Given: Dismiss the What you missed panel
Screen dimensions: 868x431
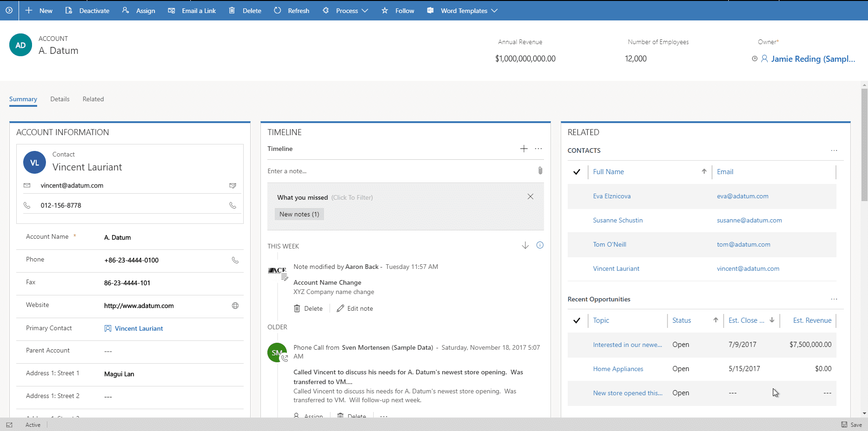Looking at the screenshot, I should [530, 196].
